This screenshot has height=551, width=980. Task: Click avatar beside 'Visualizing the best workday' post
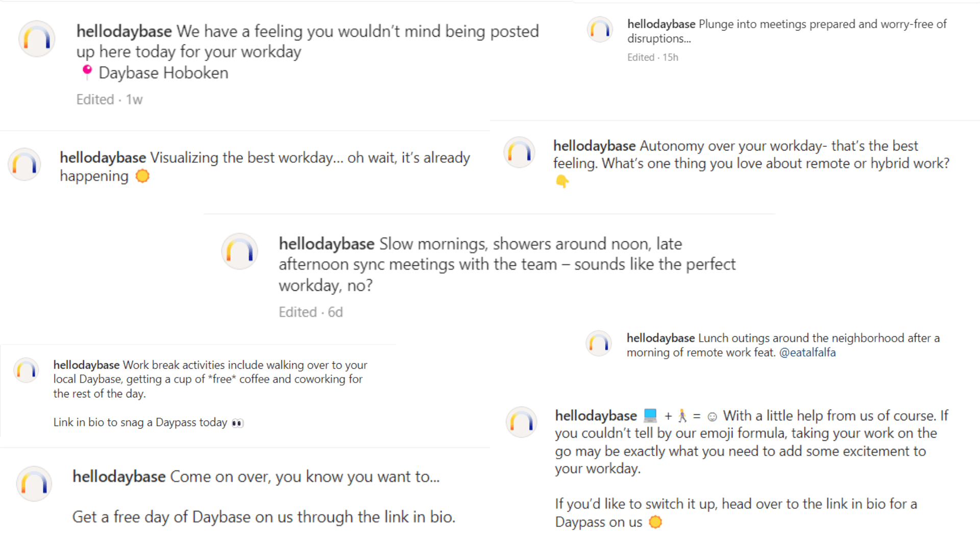pyautogui.click(x=24, y=164)
